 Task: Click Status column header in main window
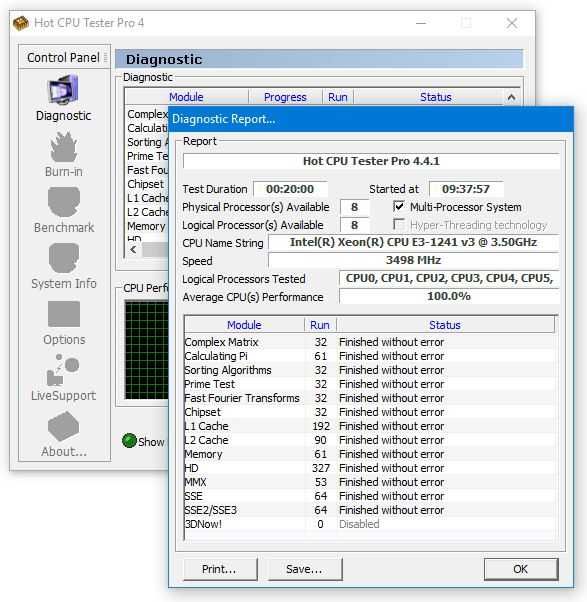click(435, 97)
